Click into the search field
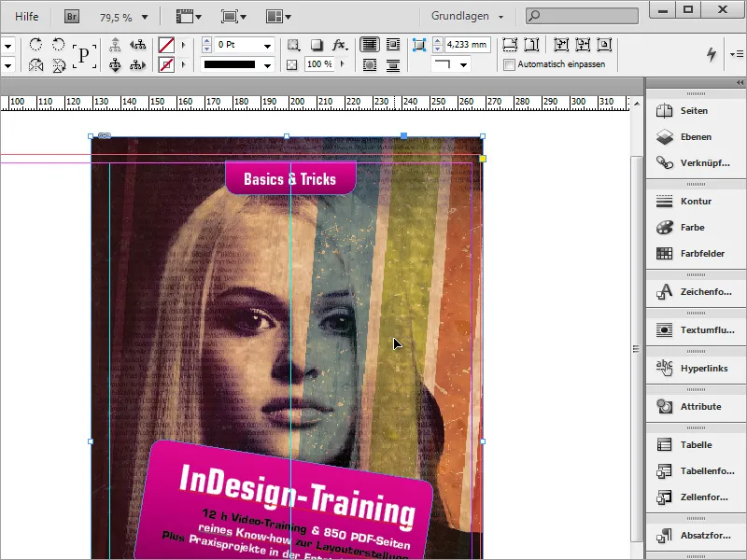 click(x=582, y=16)
